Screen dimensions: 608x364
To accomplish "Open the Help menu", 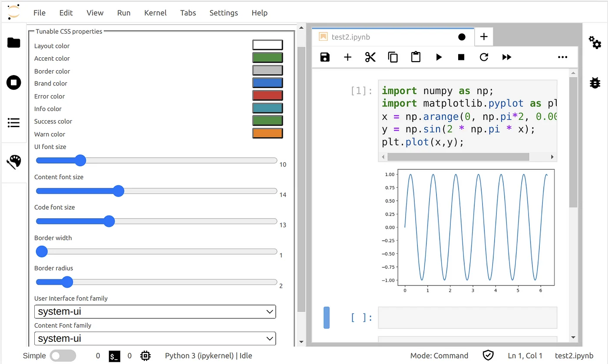I will point(259,13).
